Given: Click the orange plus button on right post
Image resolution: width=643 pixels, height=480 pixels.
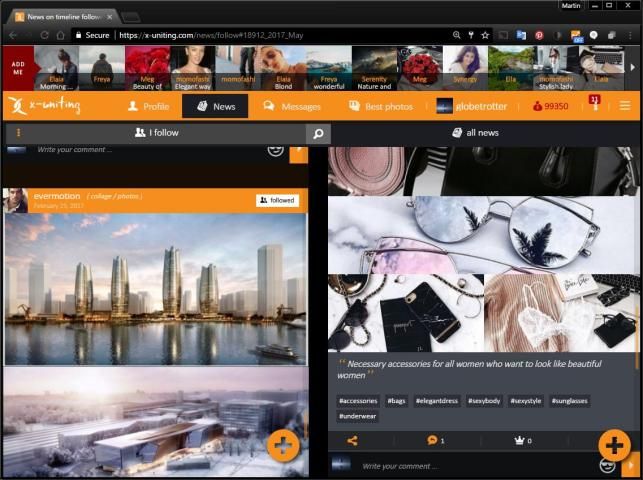Looking at the screenshot, I should tap(613, 445).
